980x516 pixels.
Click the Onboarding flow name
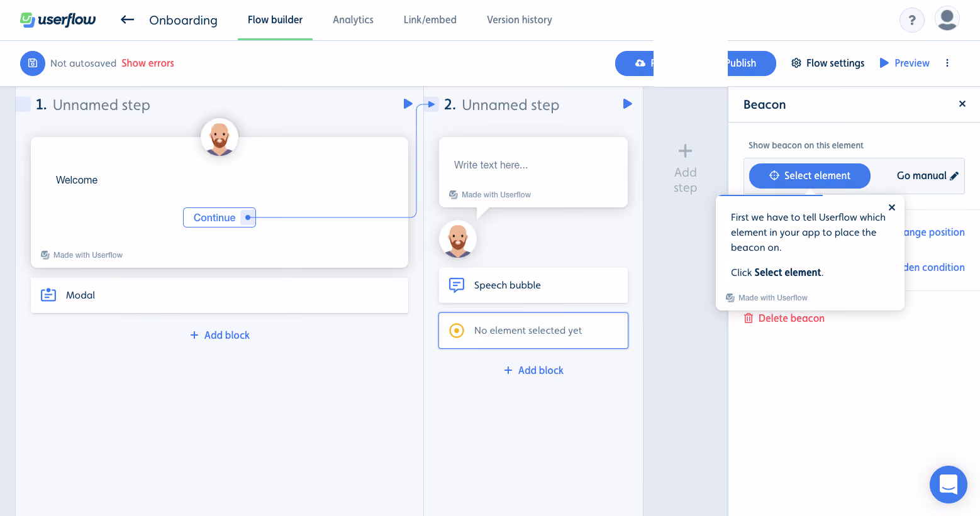click(x=183, y=20)
